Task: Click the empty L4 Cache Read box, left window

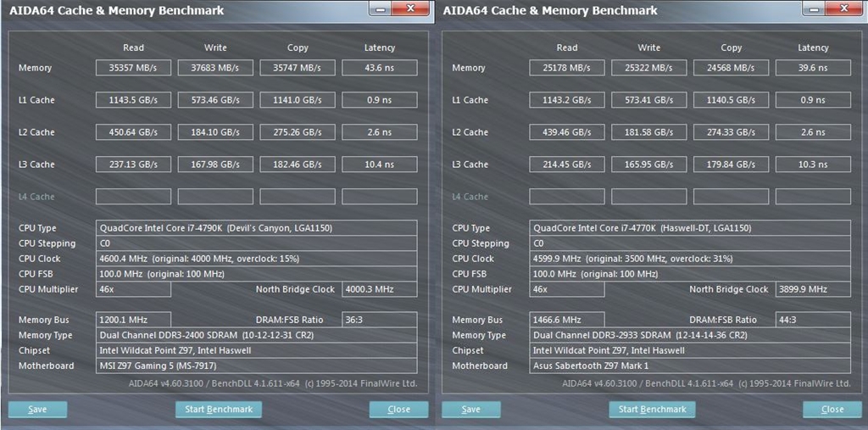Action: [133, 196]
